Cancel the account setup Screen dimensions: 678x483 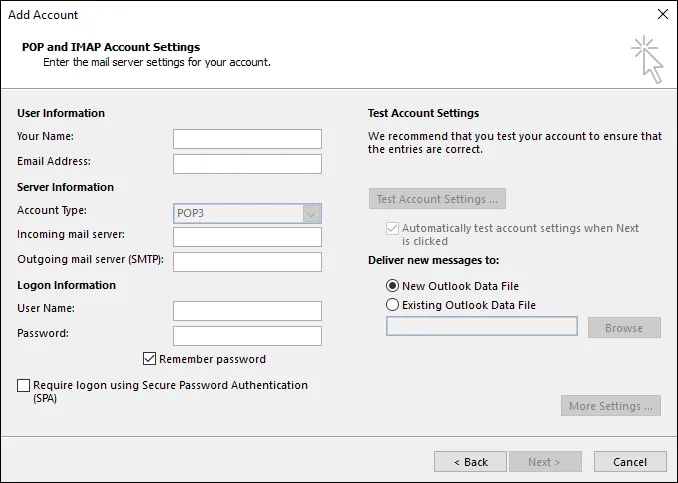630,462
